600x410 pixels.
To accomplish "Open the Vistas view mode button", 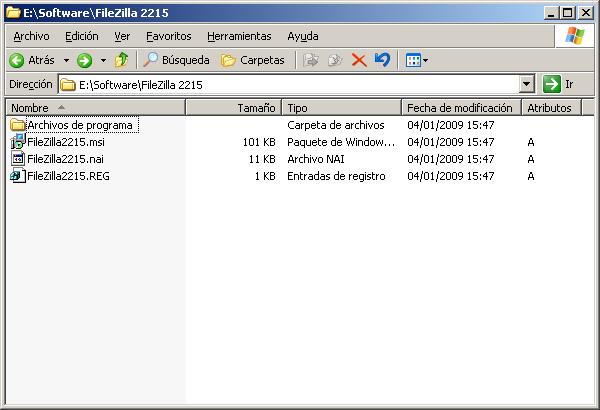I will 415,60.
